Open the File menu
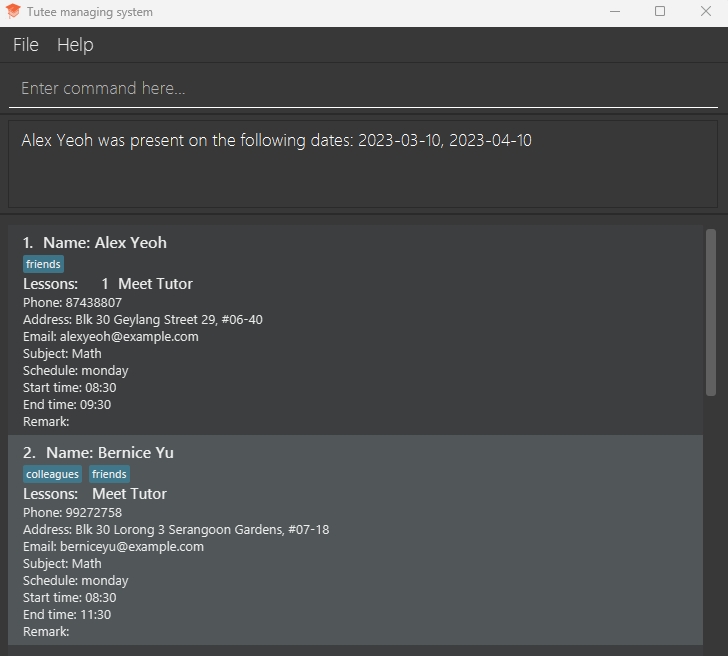This screenshot has height=656, width=728. [x=25, y=45]
